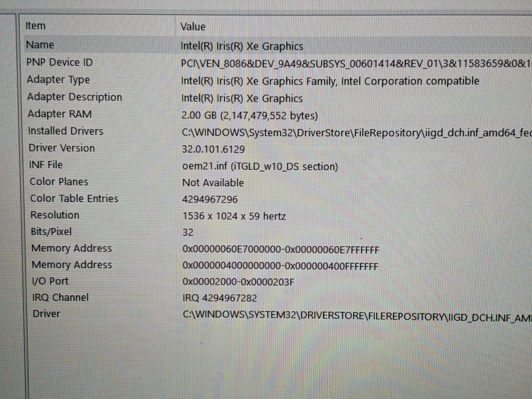Image resolution: width=532 pixels, height=399 pixels.
Task: Select the Resolution row label
Action: pyautogui.click(x=55, y=215)
